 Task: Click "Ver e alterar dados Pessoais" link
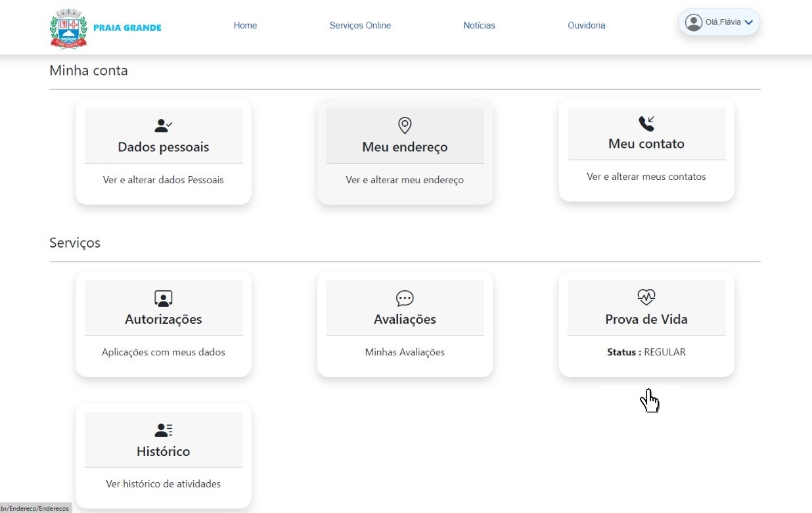(x=163, y=180)
